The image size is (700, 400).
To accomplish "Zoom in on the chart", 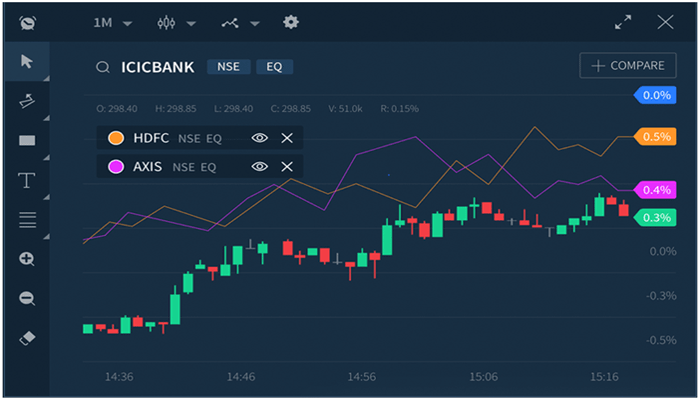I will click(27, 259).
